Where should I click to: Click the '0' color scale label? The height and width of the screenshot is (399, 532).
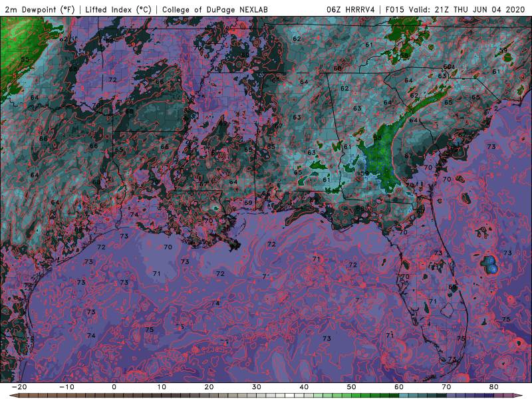114,387
